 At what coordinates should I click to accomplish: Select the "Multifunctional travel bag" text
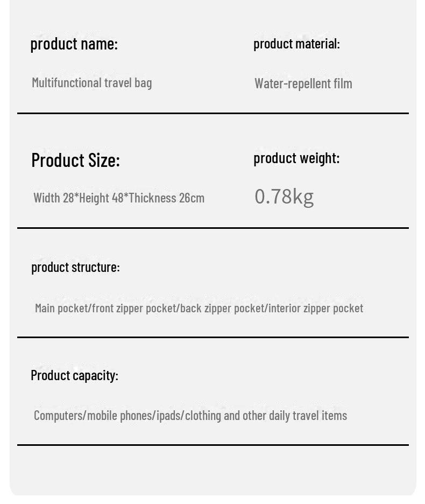[91, 83]
